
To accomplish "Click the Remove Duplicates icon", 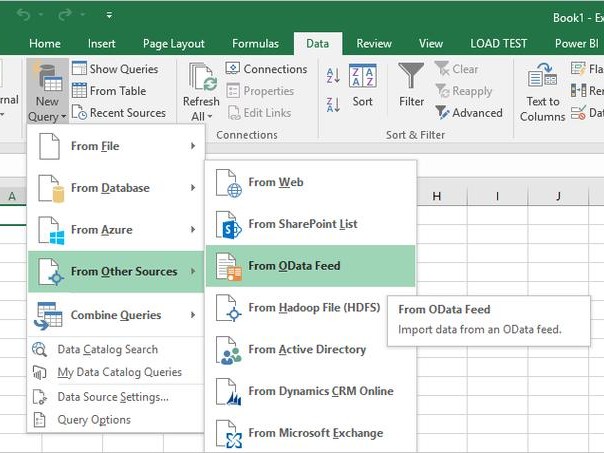I will click(x=578, y=91).
